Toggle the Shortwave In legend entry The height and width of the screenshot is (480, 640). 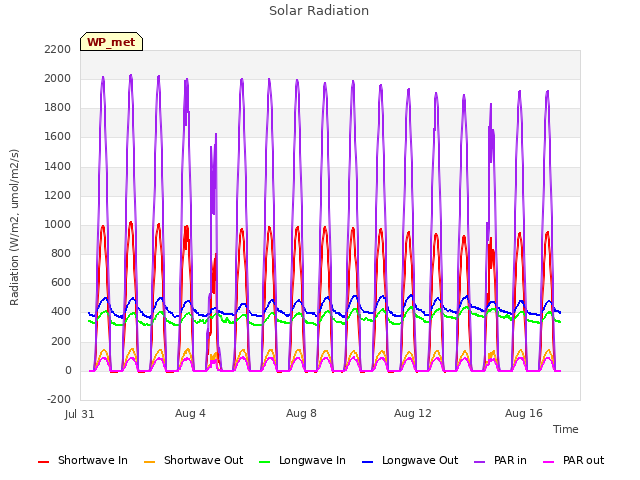(x=83, y=460)
